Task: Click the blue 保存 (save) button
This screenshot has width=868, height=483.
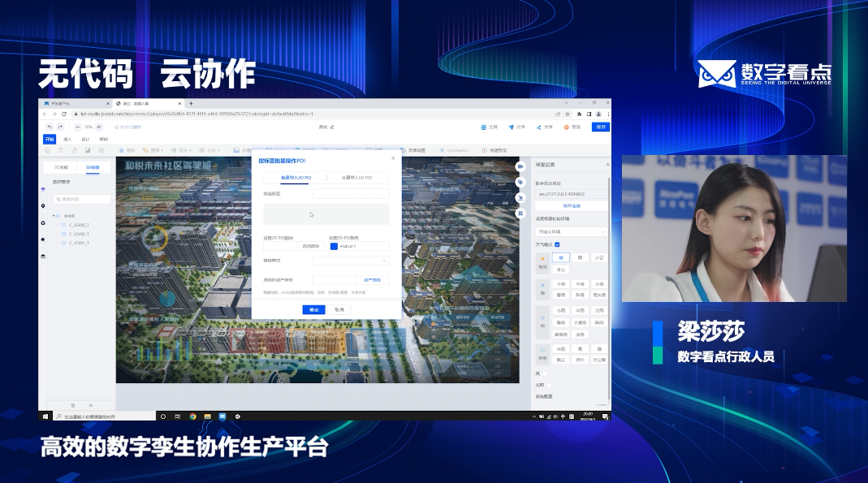Action: [599, 127]
